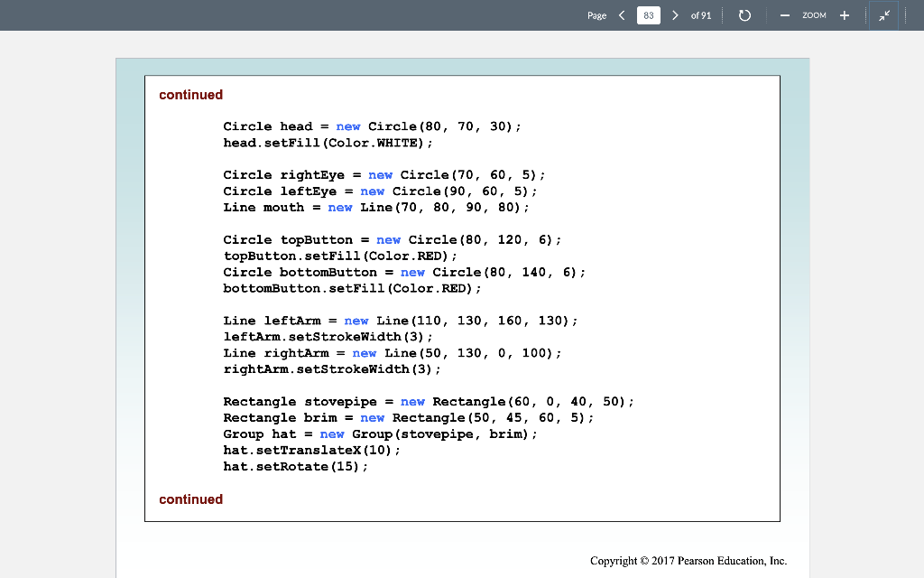Zoom in on the document
This screenshot has height=578, width=924.
point(843,14)
